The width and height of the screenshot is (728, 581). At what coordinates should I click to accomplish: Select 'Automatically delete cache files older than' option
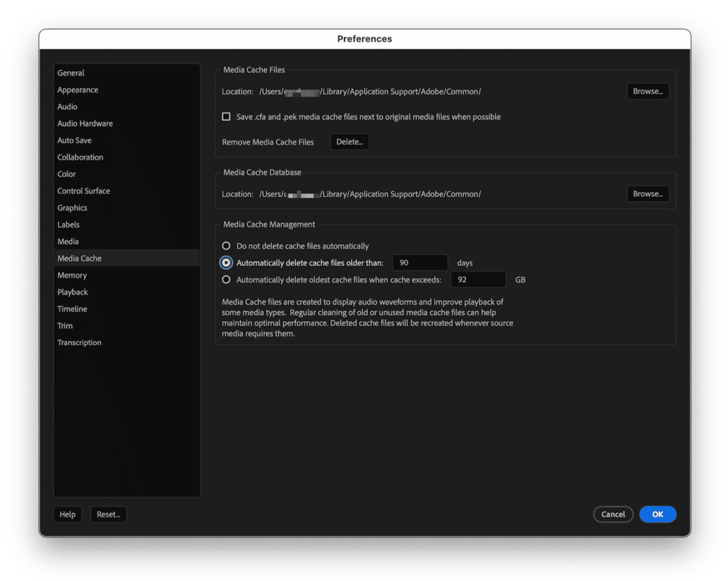pos(226,262)
